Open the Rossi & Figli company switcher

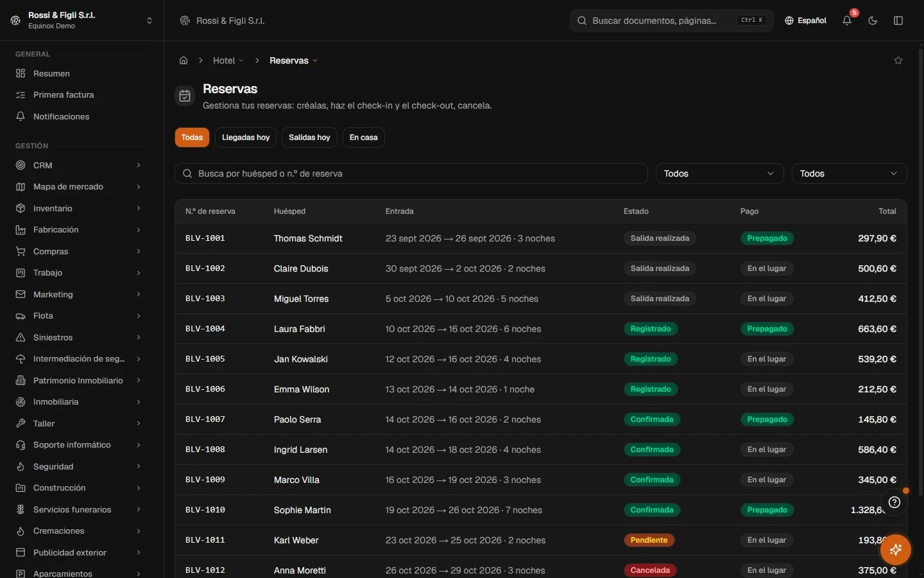pyautogui.click(x=82, y=21)
